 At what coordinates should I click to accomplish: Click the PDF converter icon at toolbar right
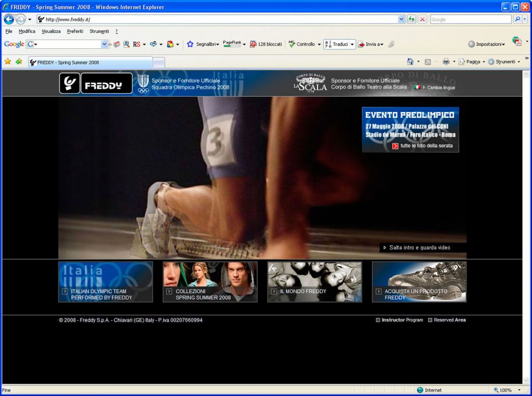tap(517, 42)
